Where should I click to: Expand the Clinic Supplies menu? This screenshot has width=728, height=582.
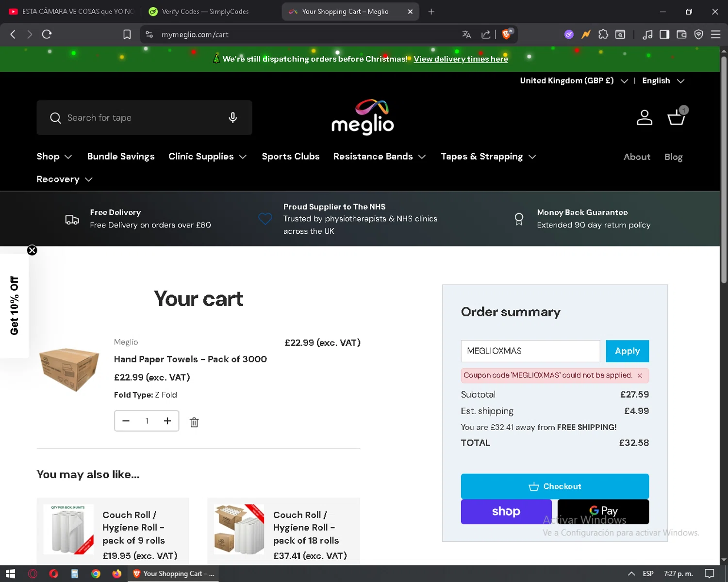(x=208, y=157)
